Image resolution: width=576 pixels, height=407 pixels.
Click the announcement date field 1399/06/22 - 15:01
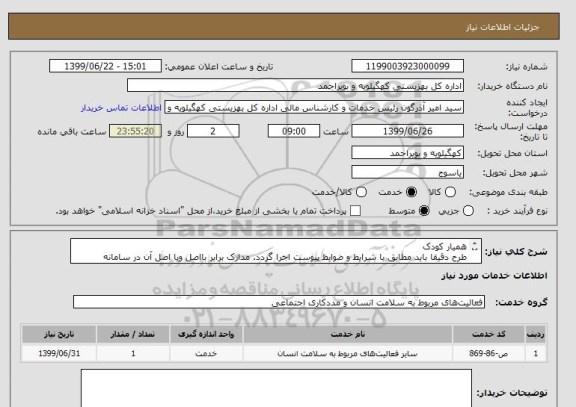point(105,66)
